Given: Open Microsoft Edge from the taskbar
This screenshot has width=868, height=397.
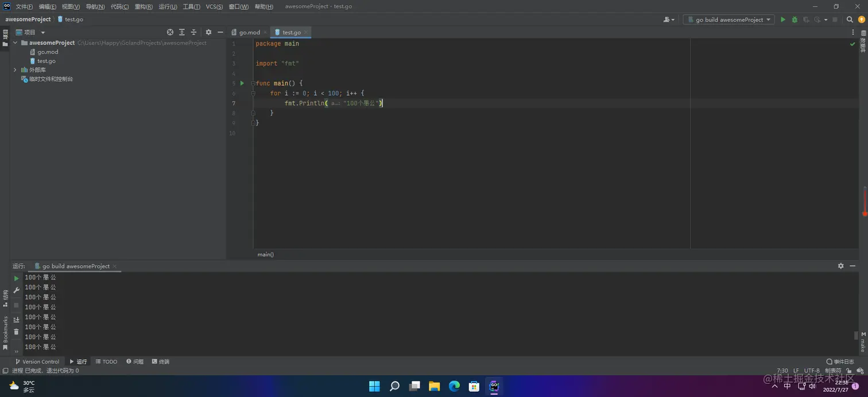Looking at the screenshot, I should pyautogui.click(x=454, y=386).
